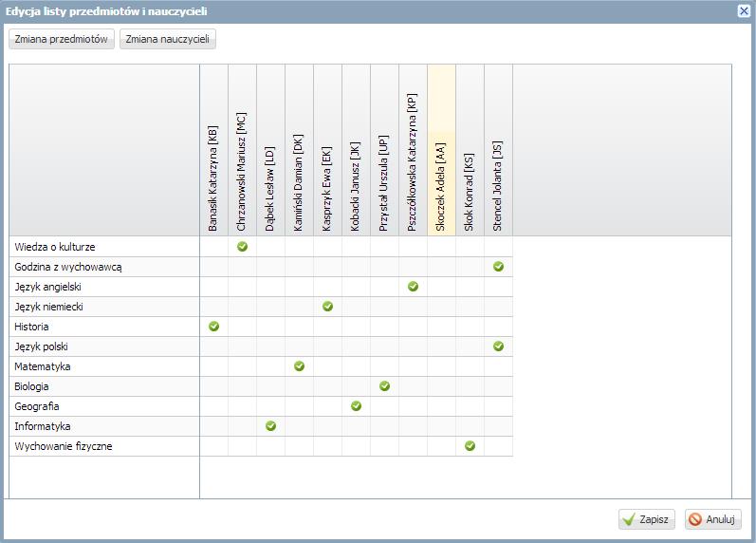This screenshot has width=756, height=543.
Task: Cancel editing with Anuluj button
Action: (713, 519)
